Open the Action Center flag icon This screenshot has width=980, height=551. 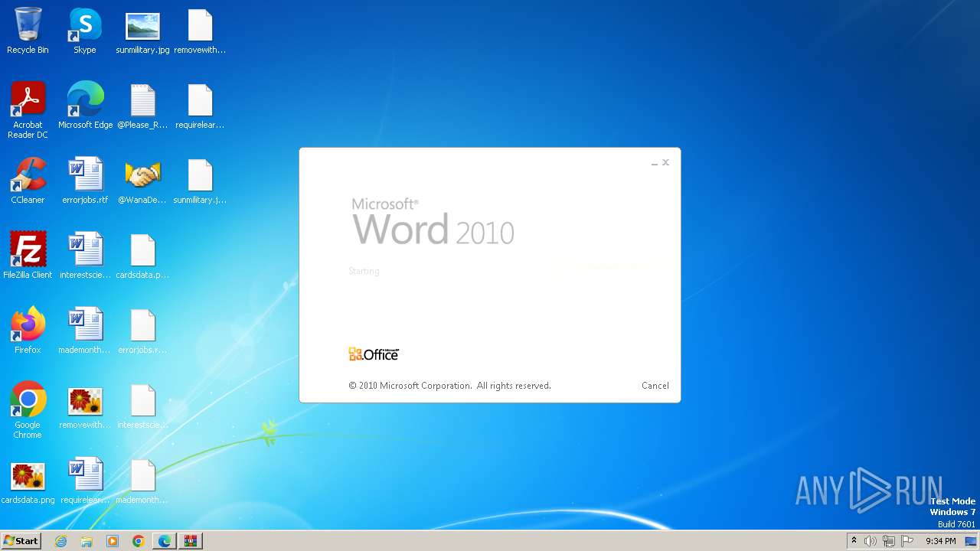(x=907, y=541)
